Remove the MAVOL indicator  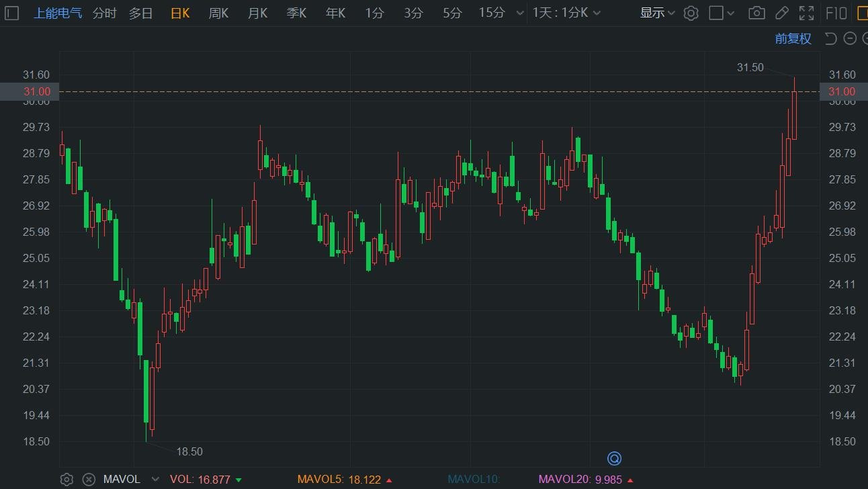[89, 480]
